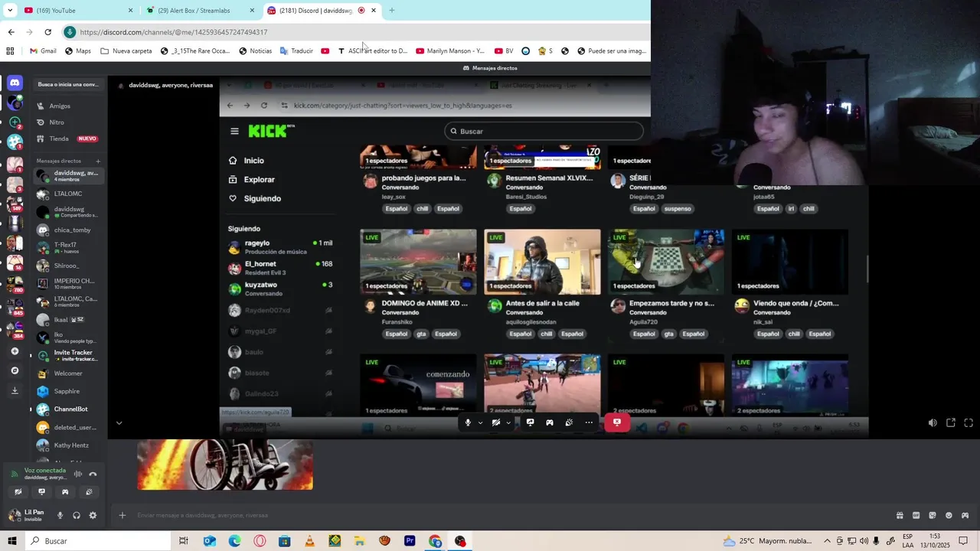Stop watching stream red button
This screenshot has width=980, height=551.
pos(617,422)
